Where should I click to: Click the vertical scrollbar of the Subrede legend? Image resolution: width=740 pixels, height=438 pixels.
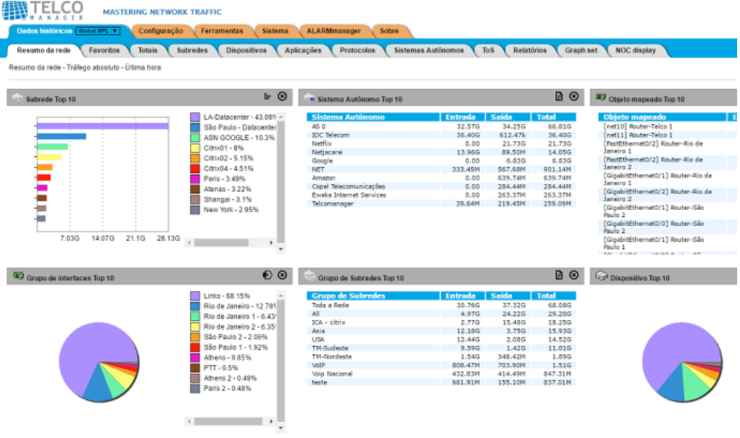pos(281,182)
